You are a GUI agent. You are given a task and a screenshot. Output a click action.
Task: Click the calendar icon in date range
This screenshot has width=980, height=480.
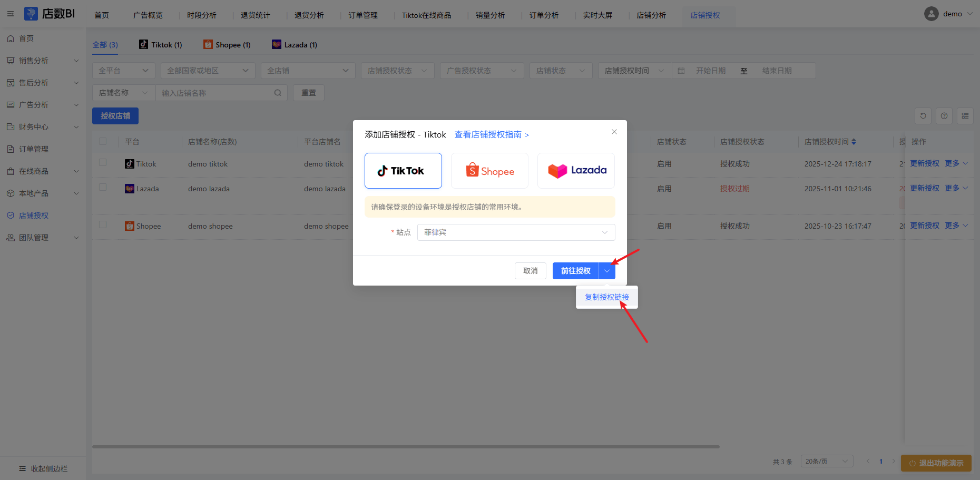click(681, 71)
